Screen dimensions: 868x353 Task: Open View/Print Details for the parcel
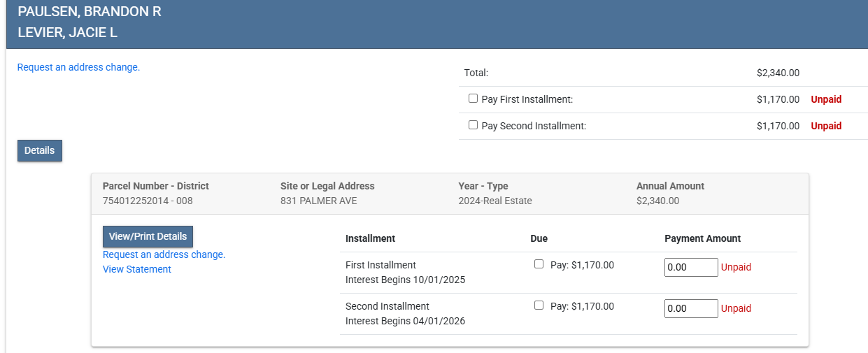coord(148,236)
